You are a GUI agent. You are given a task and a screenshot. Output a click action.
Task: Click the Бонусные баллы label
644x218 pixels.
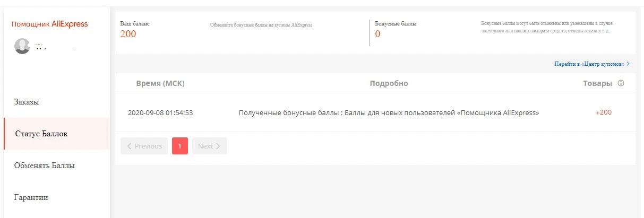396,24
